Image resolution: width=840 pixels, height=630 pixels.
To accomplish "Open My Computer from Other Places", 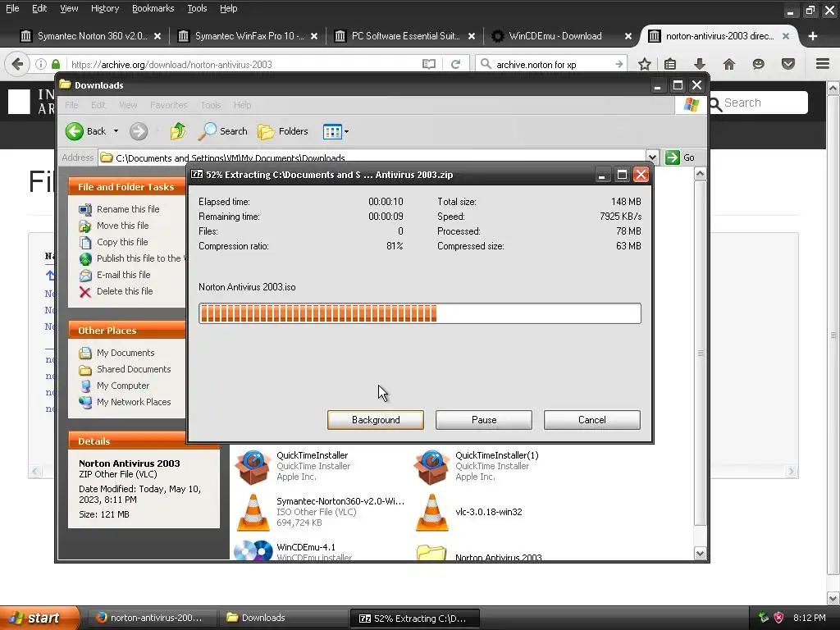I will [x=123, y=386].
